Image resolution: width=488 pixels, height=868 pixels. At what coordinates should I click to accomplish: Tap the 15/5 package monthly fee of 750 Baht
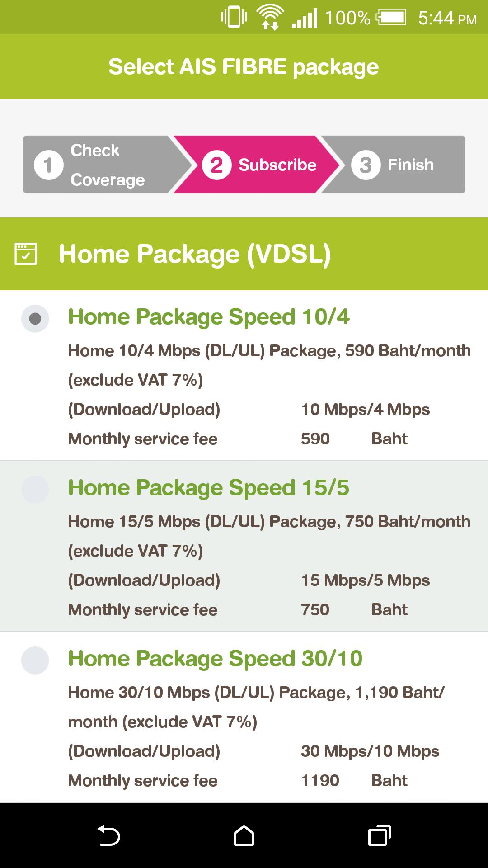pos(315,609)
